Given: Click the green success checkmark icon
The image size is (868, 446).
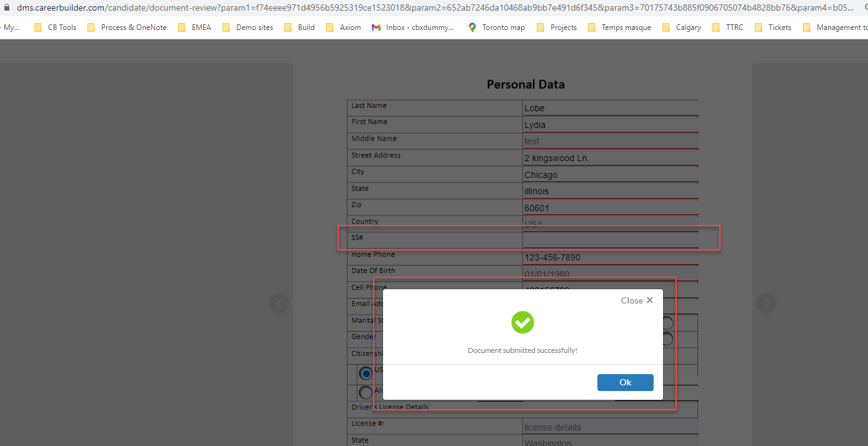Looking at the screenshot, I should 522,322.
